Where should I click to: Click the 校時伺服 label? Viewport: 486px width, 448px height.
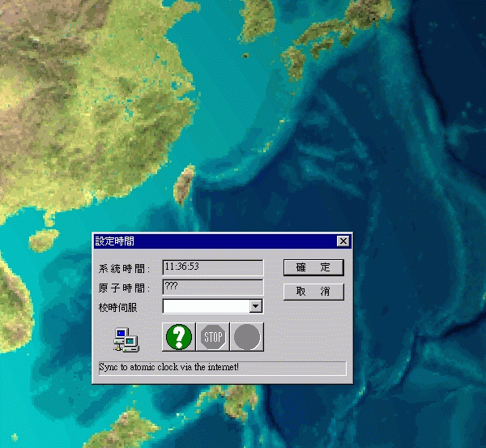click(118, 307)
